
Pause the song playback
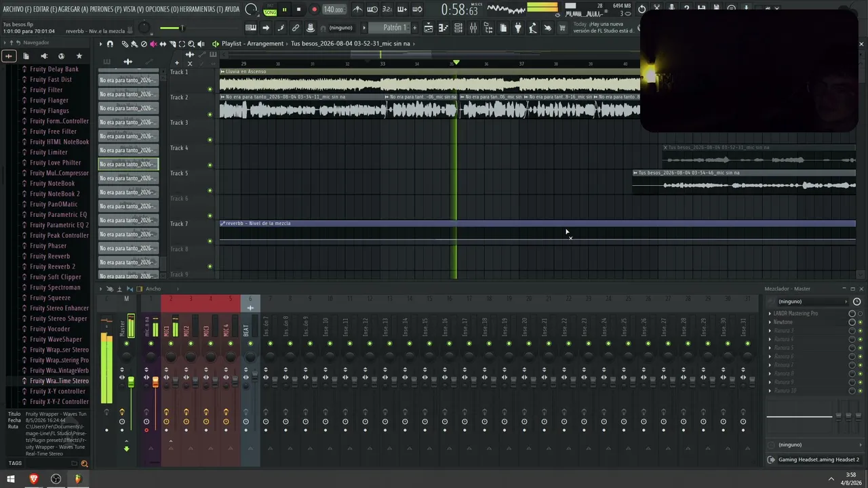pos(284,9)
